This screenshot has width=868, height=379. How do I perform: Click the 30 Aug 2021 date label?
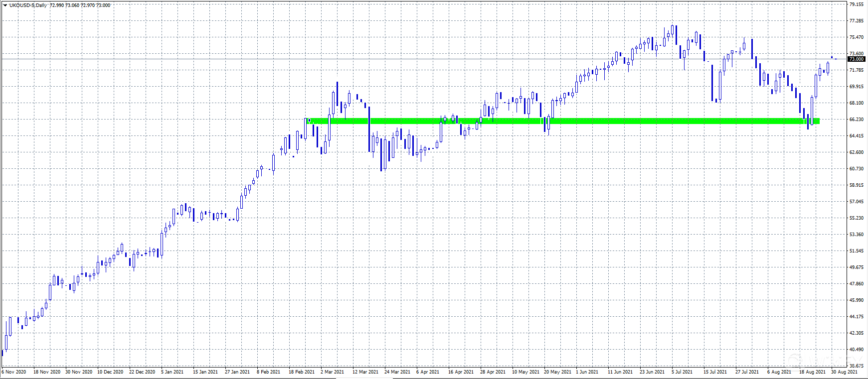(x=844, y=372)
